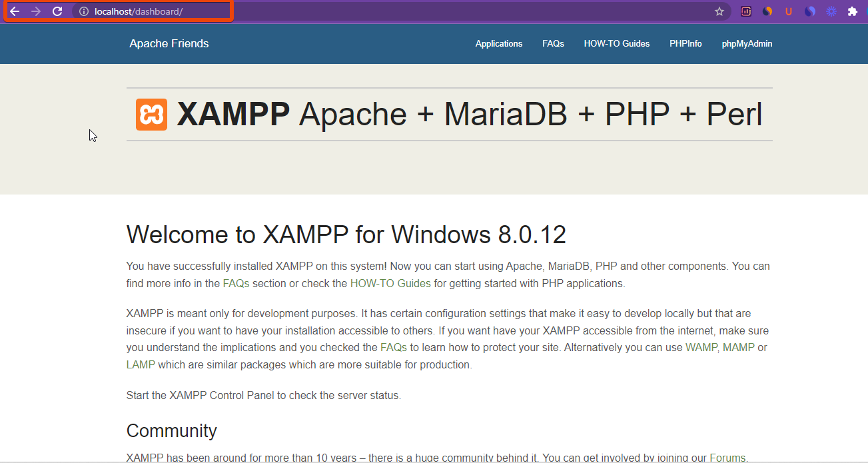Click the browser forward arrow
The image size is (868, 463).
36,11
